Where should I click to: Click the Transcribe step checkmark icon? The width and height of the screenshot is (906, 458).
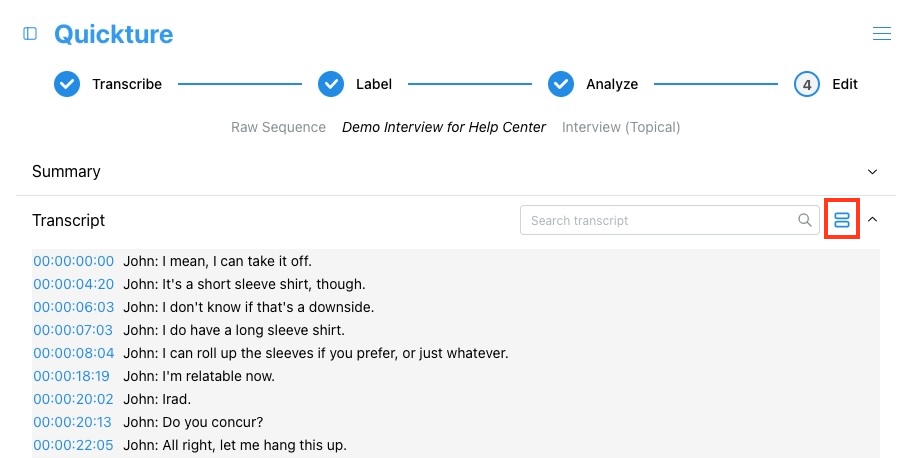(x=67, y=84)
